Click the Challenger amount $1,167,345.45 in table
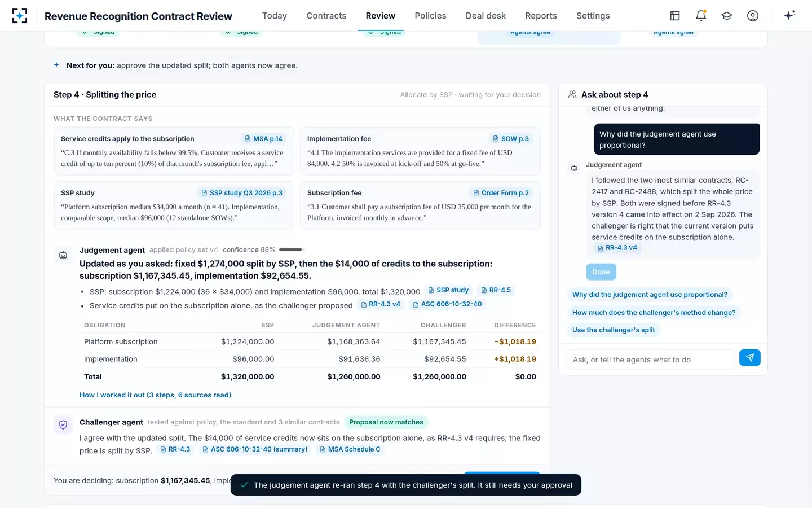Viewport: 812px width, 508px height. click(x=439, y=342)
